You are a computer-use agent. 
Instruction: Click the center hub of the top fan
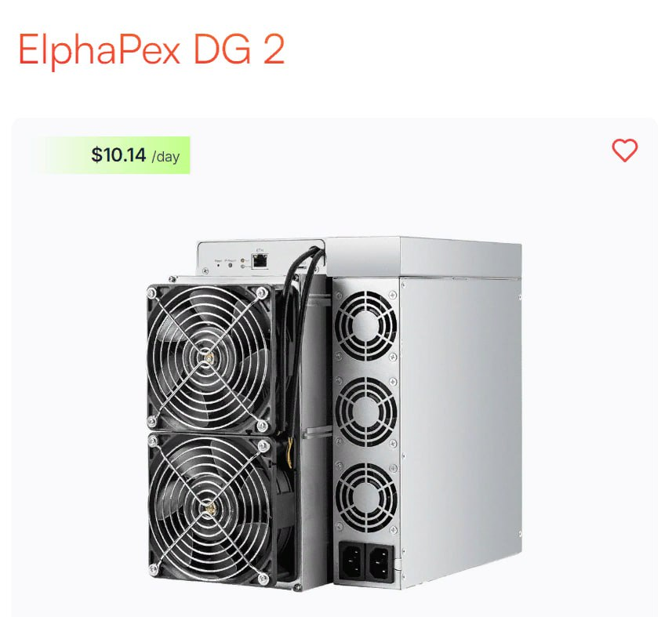pyautogui.click(x=209, y=358)
